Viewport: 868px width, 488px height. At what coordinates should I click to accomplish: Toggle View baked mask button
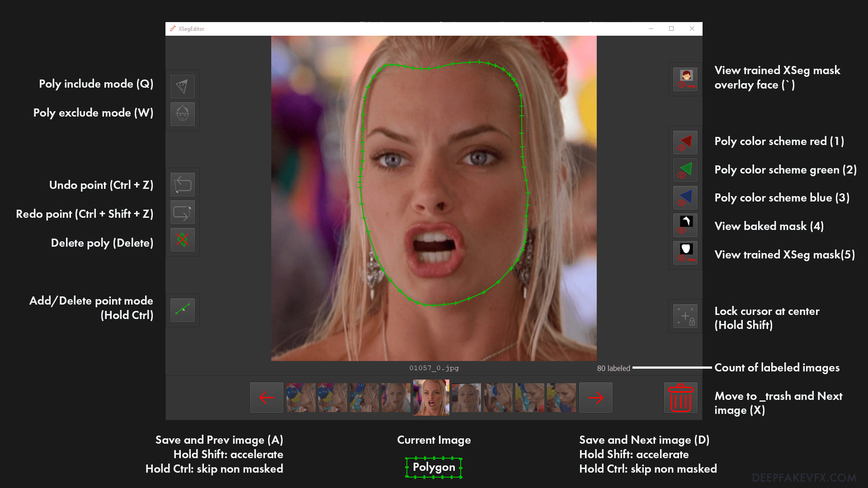point(685,225)
